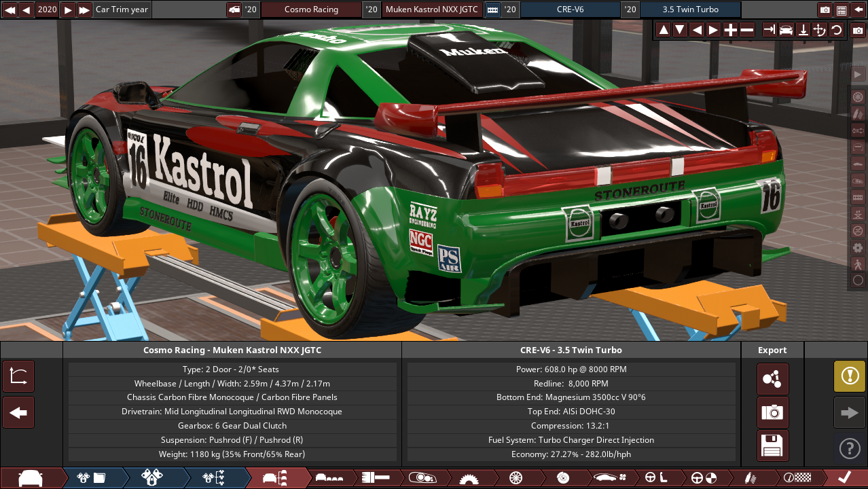This screenshot has width=868, height=489.
Task: Click the grey right-arrow next button
Action: [x=850, y=412]
